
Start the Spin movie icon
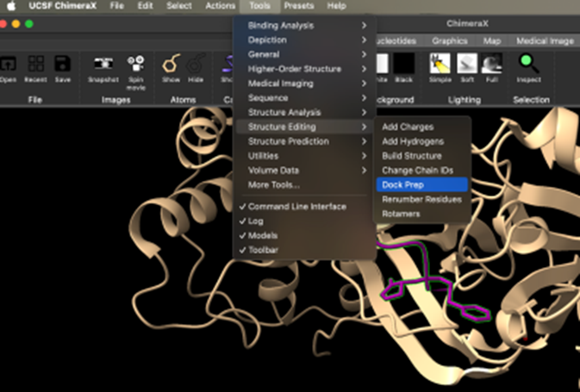click(x=136, y=64)
